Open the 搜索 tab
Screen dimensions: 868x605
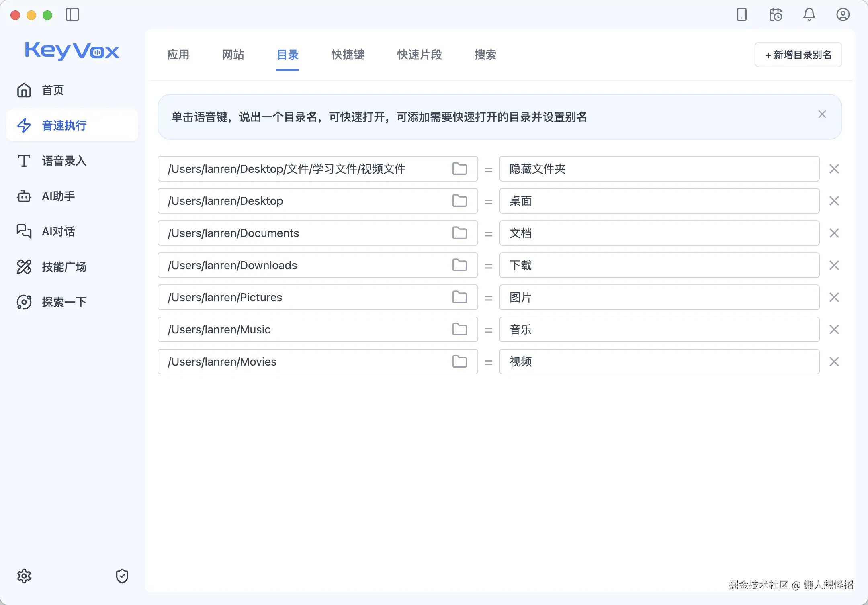[x=485, y=55]
